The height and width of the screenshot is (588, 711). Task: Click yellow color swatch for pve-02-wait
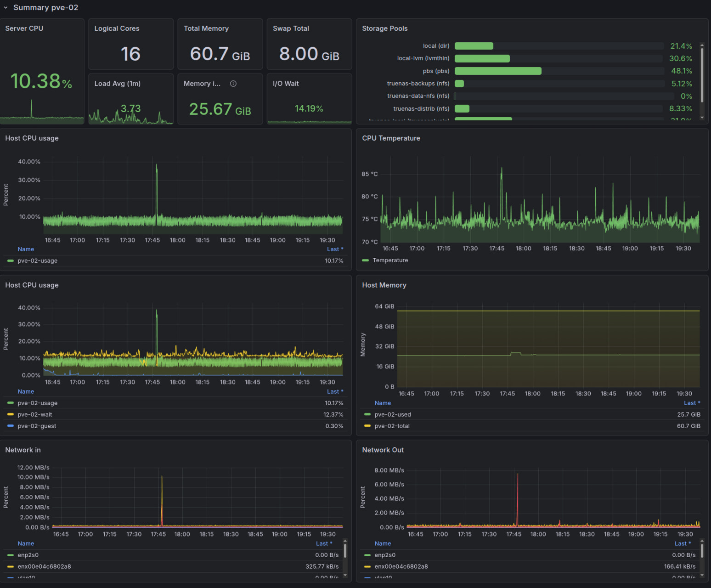pyautogui.click(x=11, y=414)
